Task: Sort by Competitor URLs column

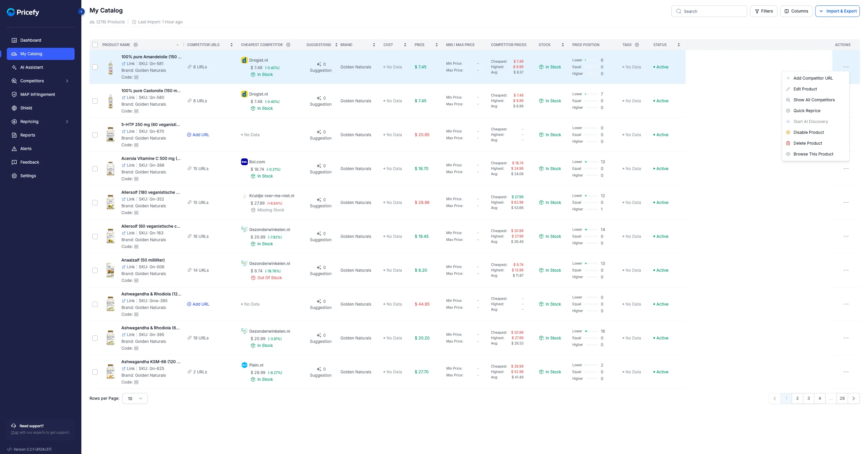Action: (232, 45)
